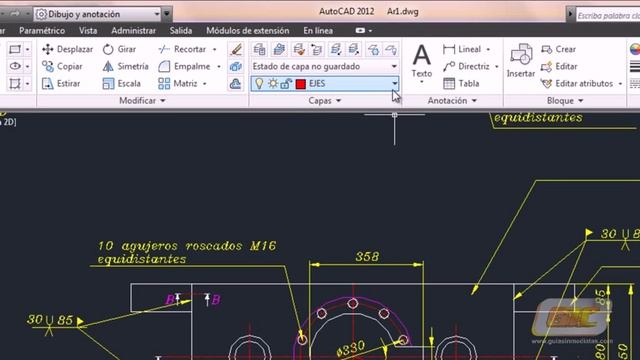This screenshot has width=640, height=360.
Task: Open the Administrar ribbon tab
Action: tap(133, 31)
